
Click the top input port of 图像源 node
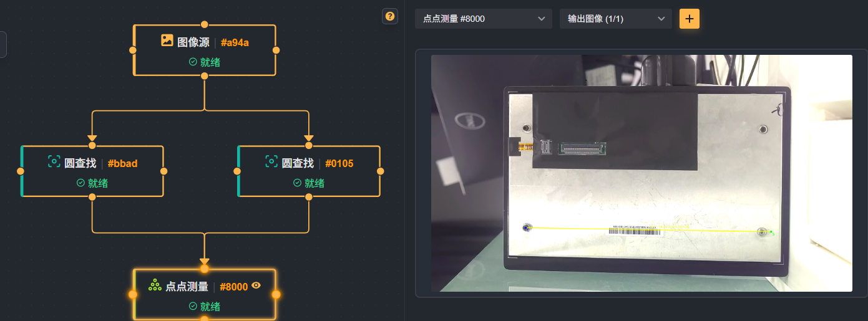pyautogui.click(x=205, y=24)
